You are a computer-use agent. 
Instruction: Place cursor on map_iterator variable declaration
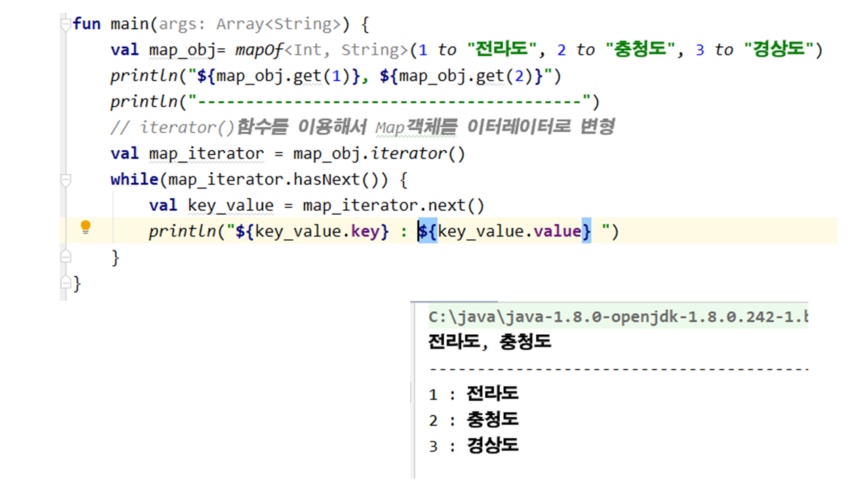pyautogui.click(x=206, y=154)
